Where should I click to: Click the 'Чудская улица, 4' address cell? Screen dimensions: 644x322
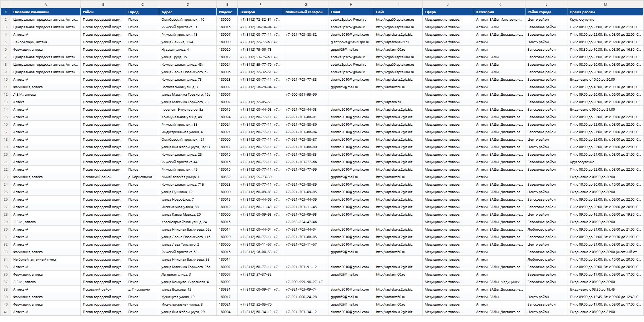[x=188, y=49]
